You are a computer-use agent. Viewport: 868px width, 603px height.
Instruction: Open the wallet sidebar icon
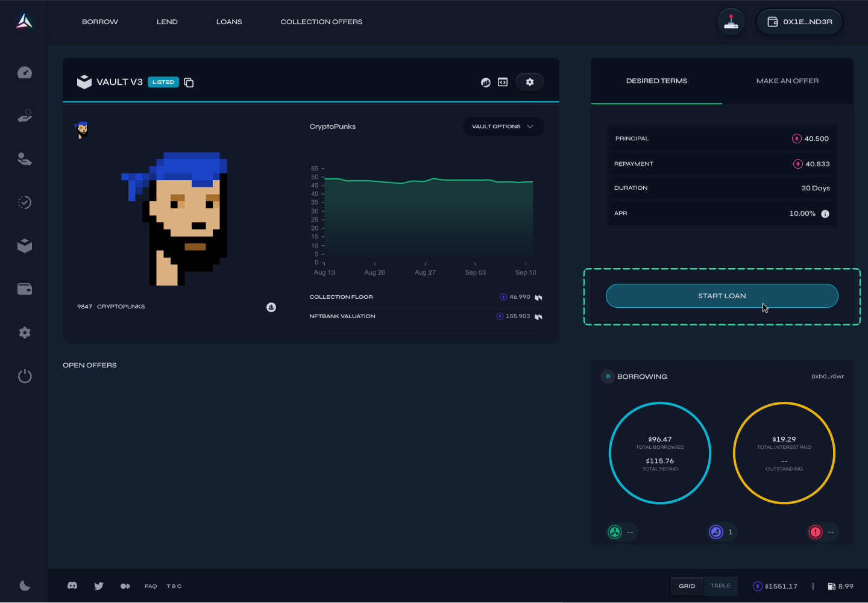[x=25, y=289]
